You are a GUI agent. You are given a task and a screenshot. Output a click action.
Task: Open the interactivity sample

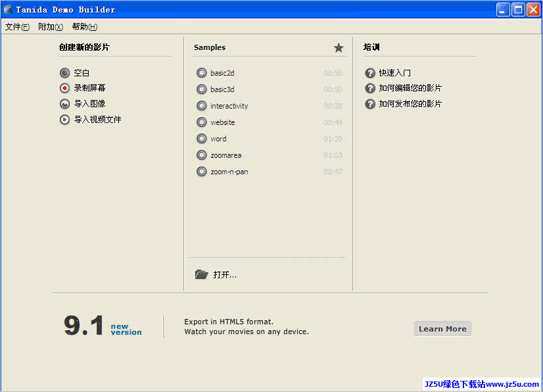[x=229, y=106]
